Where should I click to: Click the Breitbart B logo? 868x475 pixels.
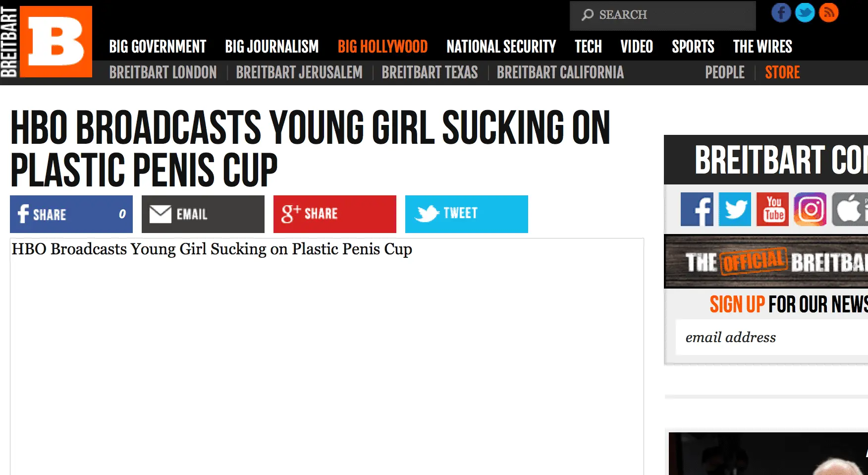56,42
